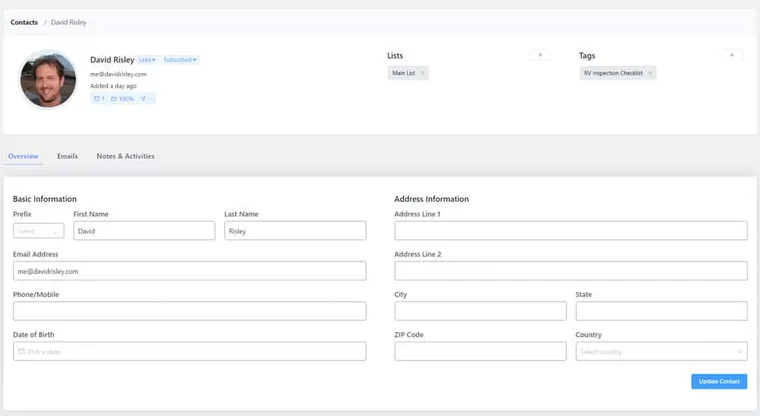Open the Subscribed status dropdown

pos(180,60)
